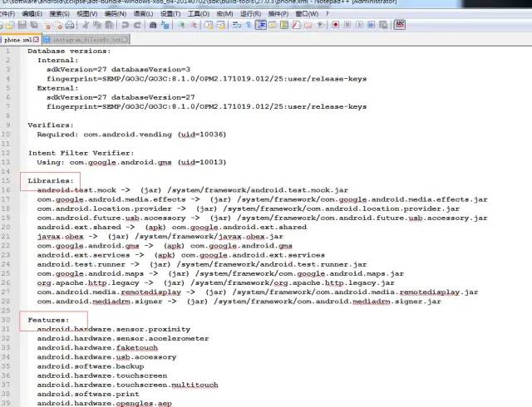The height and width of the screenshot is (407, 532).
Task: Click the 'Required: com.android.vending' line
Action: pyautogui.click(x=131, y=135)
